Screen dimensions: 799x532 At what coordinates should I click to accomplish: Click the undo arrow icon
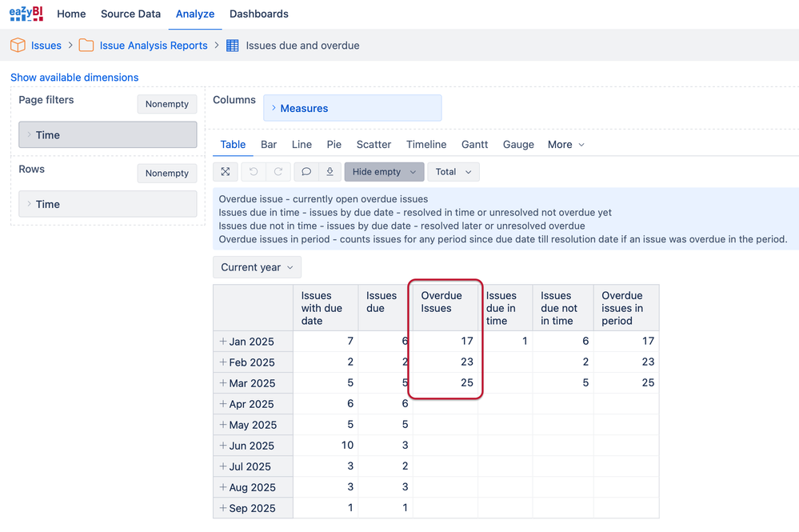254,172
